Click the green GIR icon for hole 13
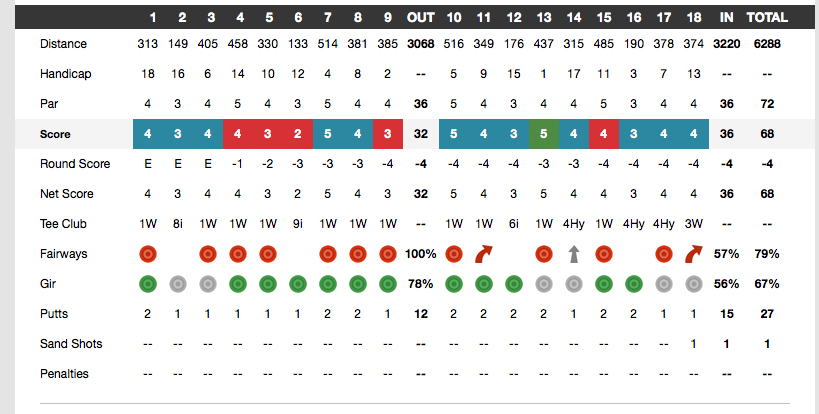The image size is (819, 414). [x=543, y=284]
